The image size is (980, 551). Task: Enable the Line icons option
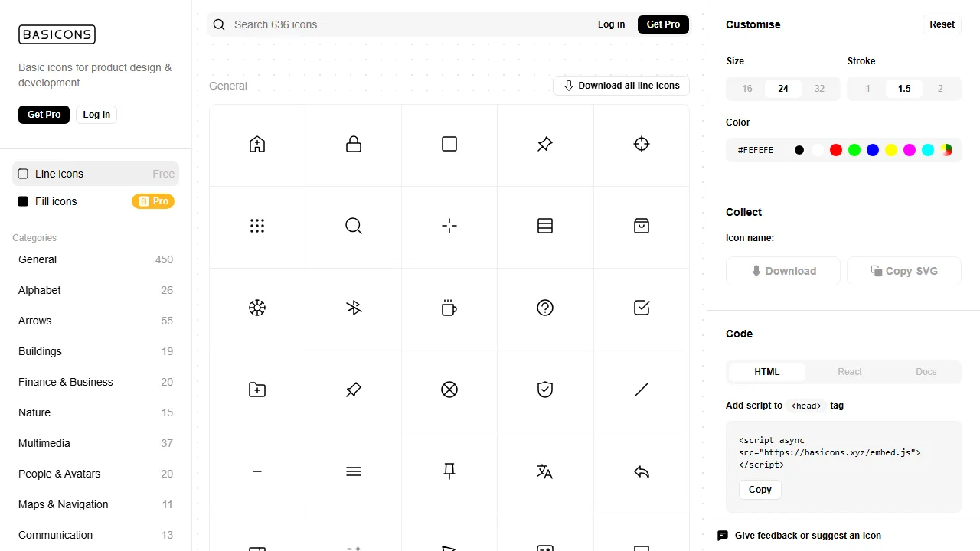[59, 174]
